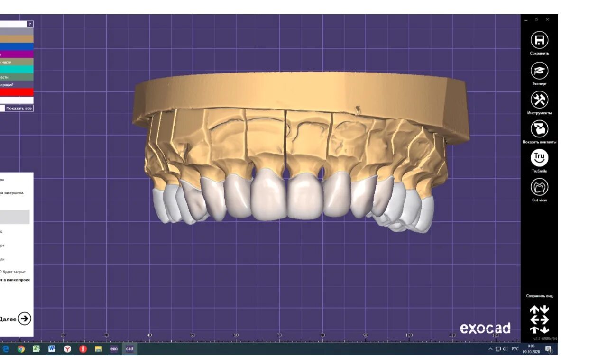
Task: Open the green app icon next to Chrome
Action: click(x=36, y=349)
